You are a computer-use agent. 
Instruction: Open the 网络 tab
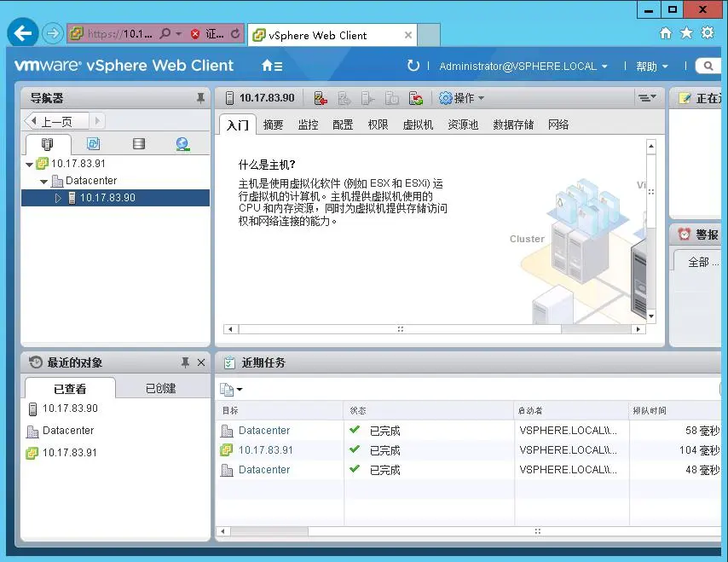[558, 125]
